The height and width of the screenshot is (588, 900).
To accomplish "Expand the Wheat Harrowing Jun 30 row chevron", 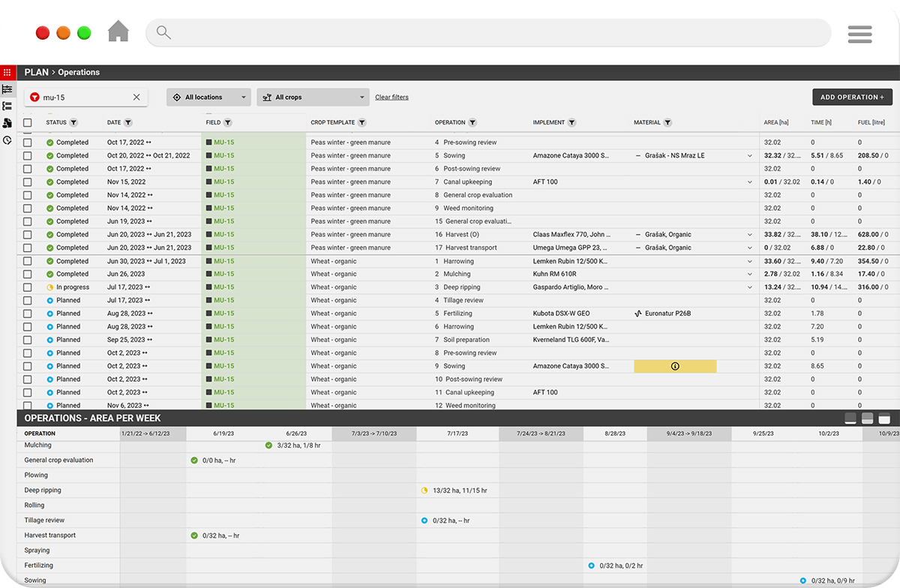I will [750, 262].
